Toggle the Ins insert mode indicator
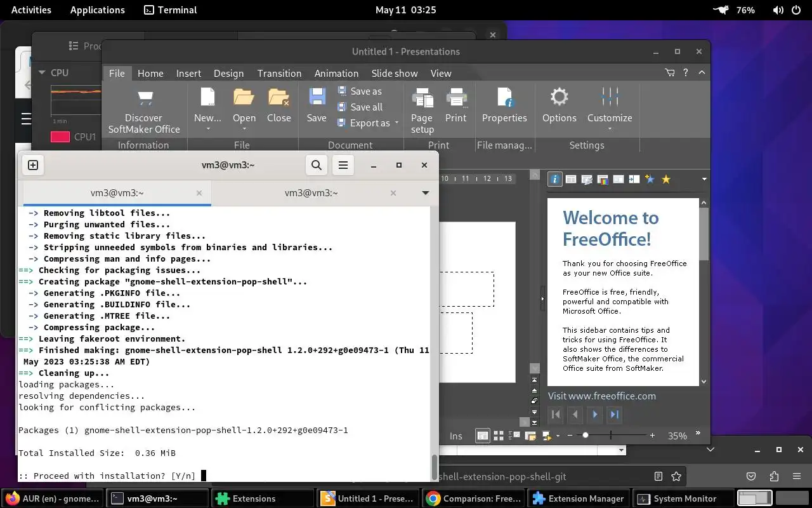 click(x=456, y=436)
